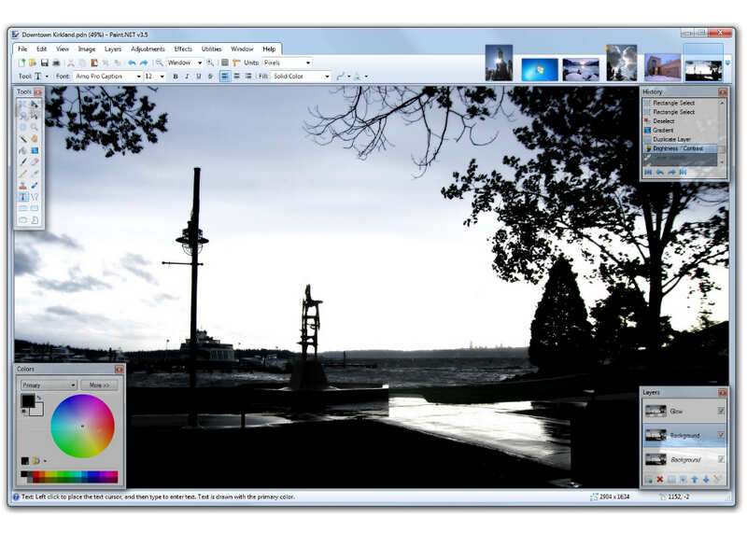The width and height of the screenshot is (747, 560).
Task: Select the Text tool in Tools panel
Action: tap(23, 197)
